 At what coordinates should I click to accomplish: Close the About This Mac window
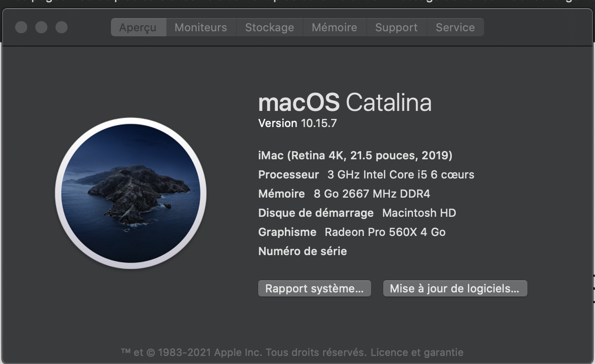(x=21, y=27)
